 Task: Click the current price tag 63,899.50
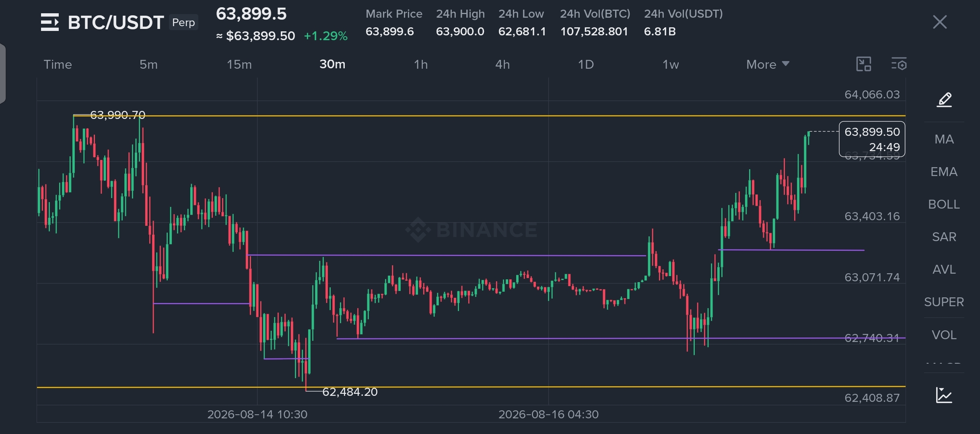click(872, 139)
